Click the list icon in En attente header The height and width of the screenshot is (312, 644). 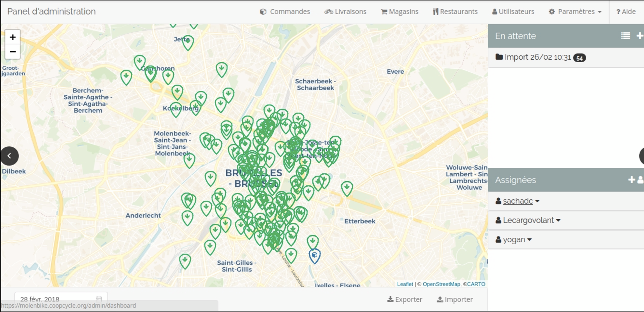click(x=625, y=36)
